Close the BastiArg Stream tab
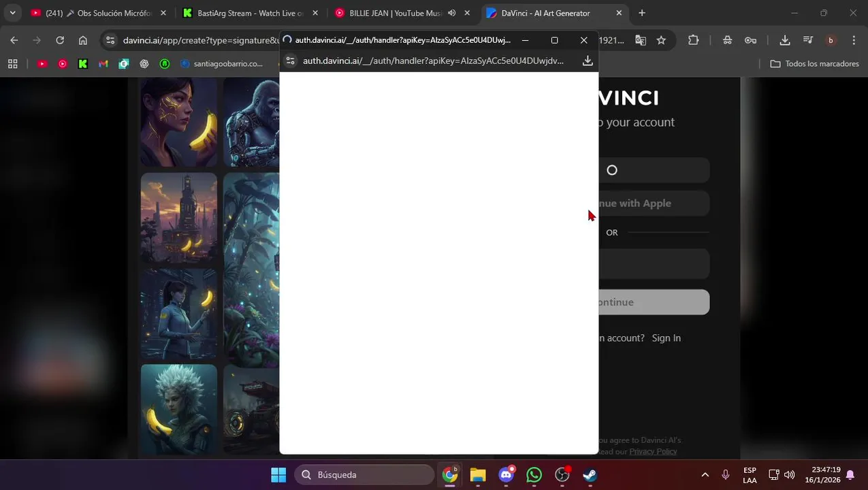The image size is (868, 490). coord(315,13)
